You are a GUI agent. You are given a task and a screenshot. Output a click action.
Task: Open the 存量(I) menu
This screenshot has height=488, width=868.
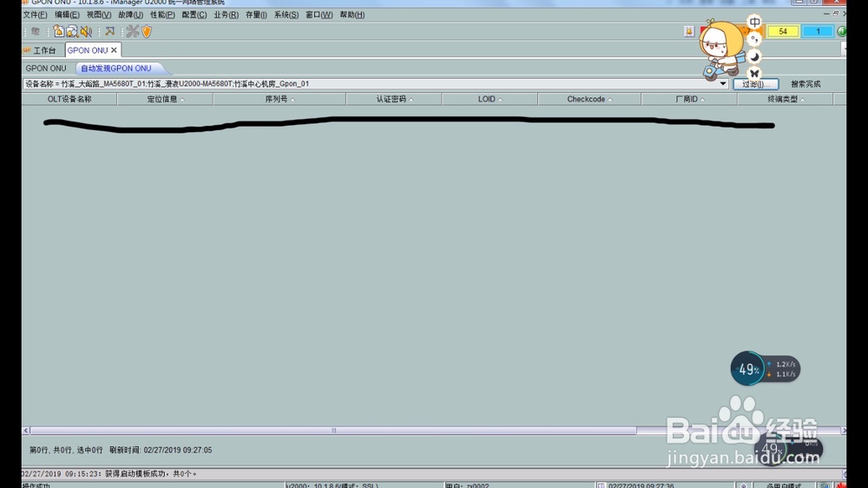click(256, 15)
